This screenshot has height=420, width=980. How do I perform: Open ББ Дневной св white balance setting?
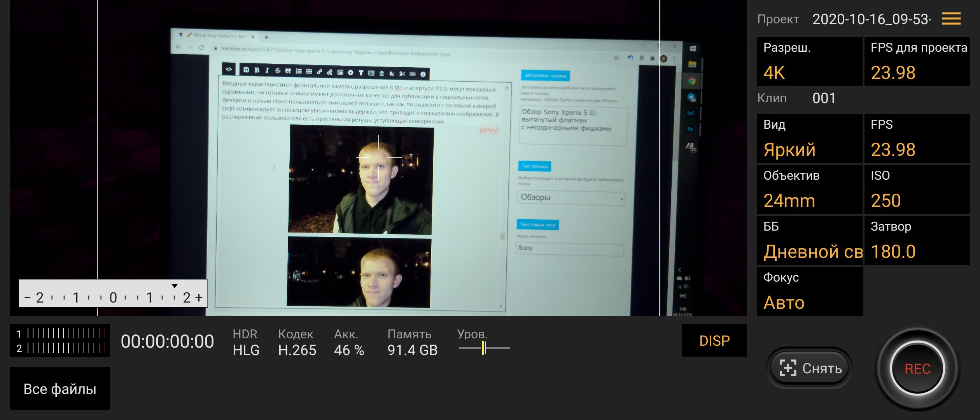(x=810, y=240)
